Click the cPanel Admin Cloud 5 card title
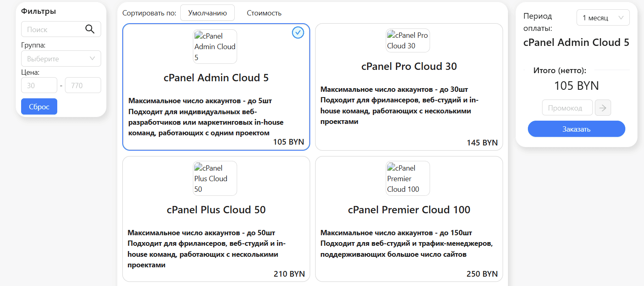Image resolution: width=644 pixels, height=286 pixels. click(216, 78)
